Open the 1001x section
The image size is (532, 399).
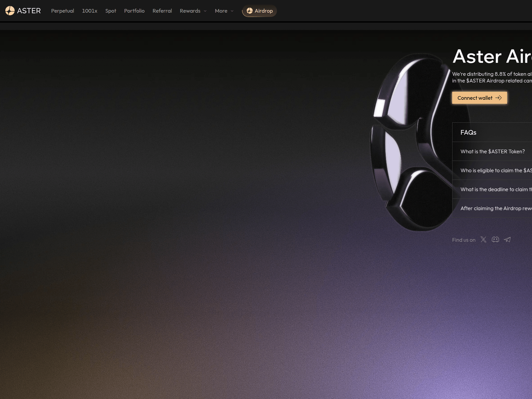[90, 11]
